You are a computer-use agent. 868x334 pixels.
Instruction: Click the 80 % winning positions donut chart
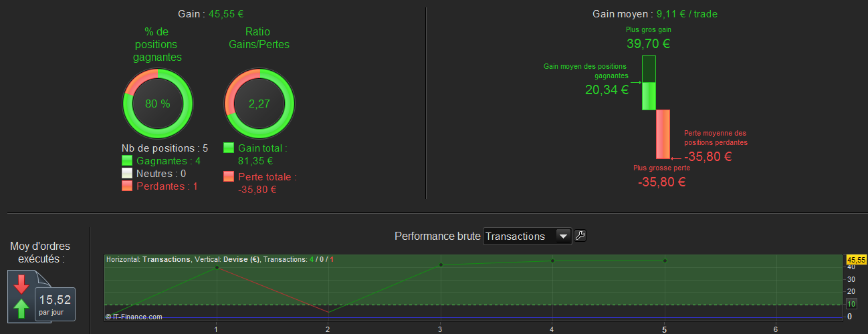tap(157, 104)
